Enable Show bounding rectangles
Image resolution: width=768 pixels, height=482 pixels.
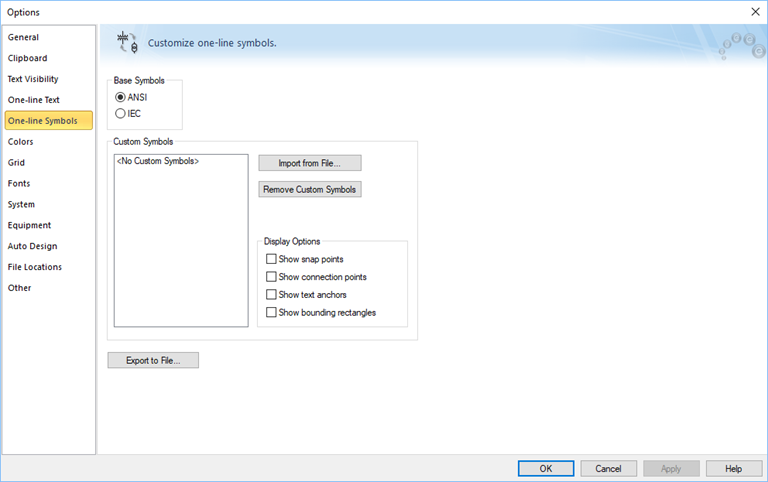271,313
